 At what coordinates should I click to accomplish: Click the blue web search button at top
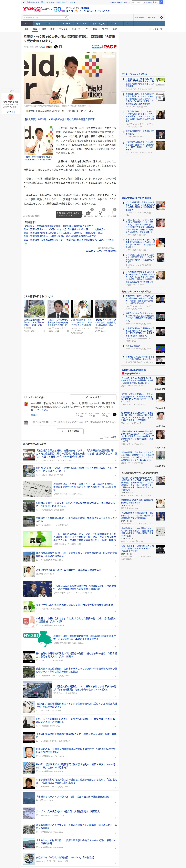click(x=161, y=2)
